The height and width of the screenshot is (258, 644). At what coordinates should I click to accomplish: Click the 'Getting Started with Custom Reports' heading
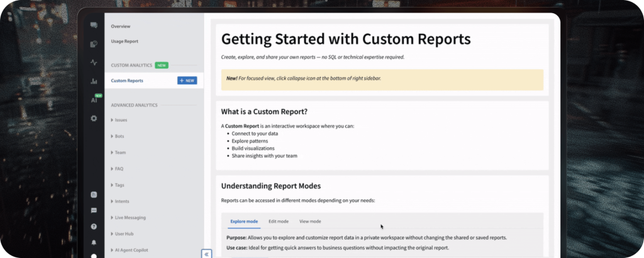(346, 39)
